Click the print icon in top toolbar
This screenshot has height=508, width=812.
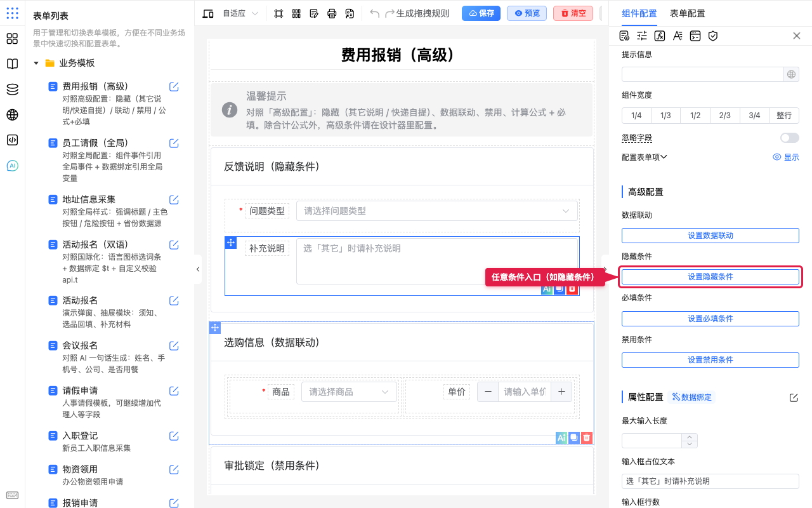pyautogui.click(x=332, y=13)
